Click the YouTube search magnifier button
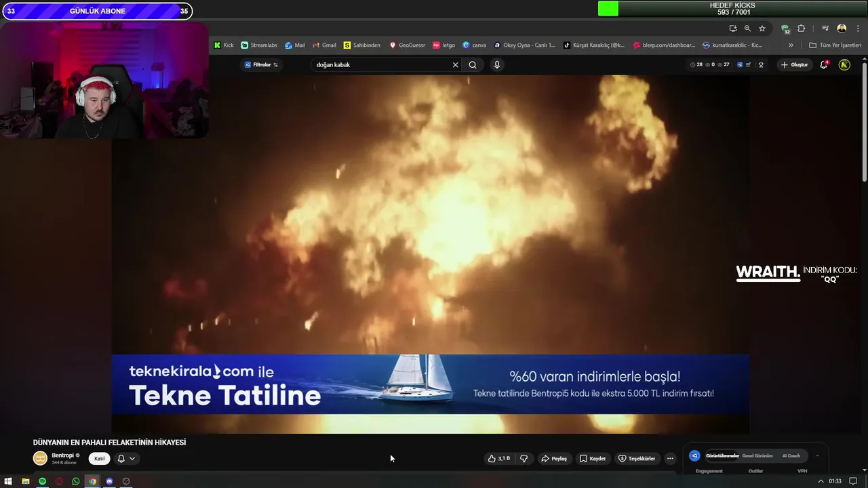 tap(473, 65)
